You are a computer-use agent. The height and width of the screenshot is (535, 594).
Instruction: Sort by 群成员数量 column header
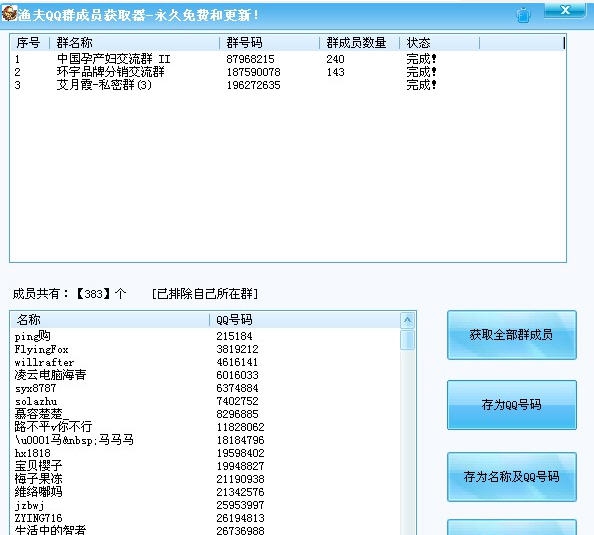(360, 42)
